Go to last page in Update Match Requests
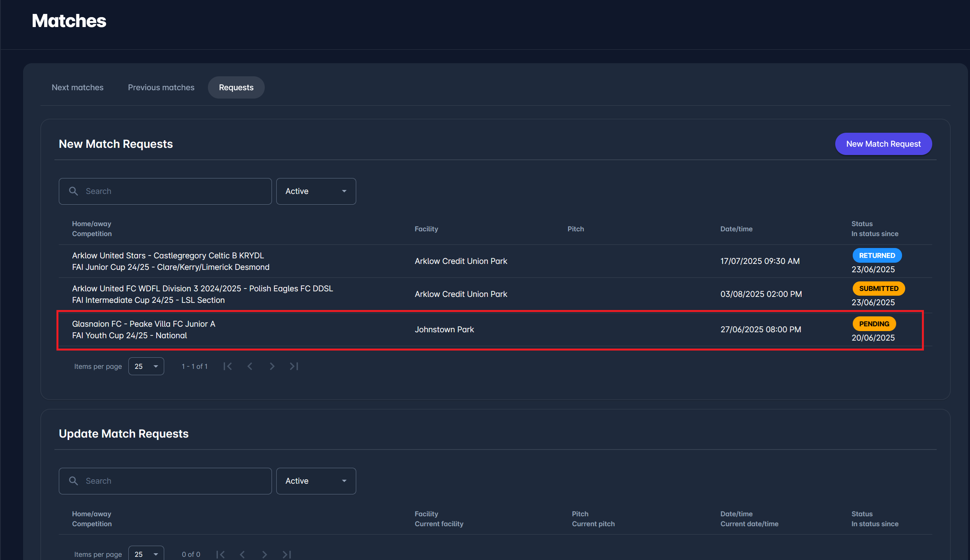 tap(287, 554)
